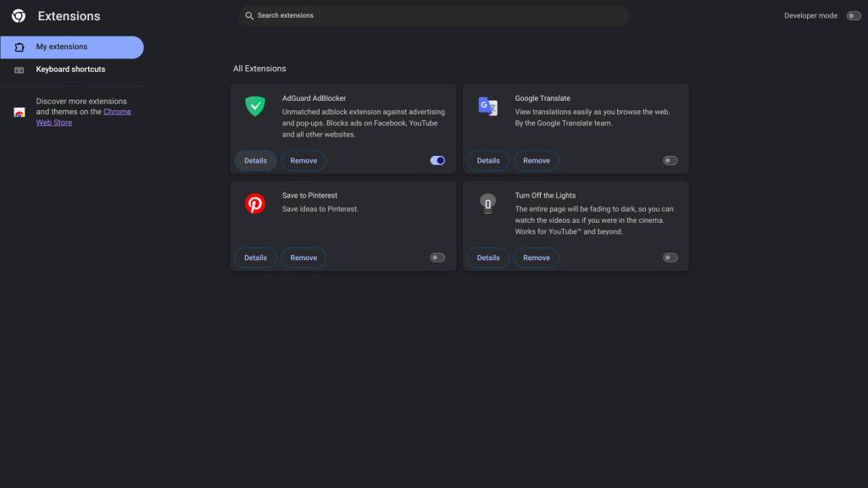Screen dimensions: 868x488
Task: Click the Keyboard shortcuts keyboard icon
Action: [19, 69]
